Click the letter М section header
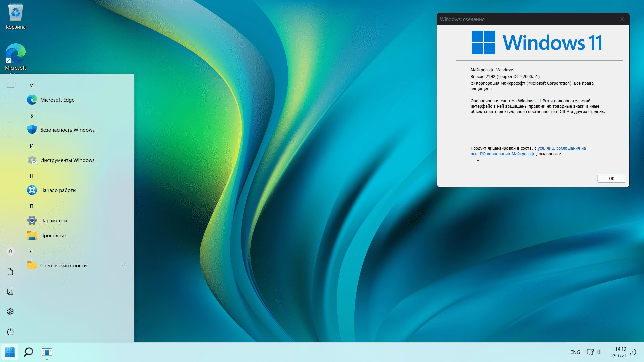 coord(31,86)
